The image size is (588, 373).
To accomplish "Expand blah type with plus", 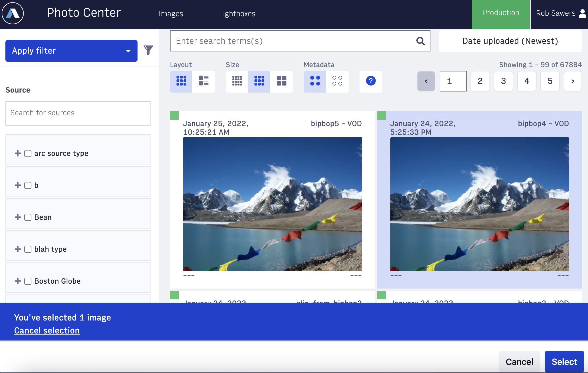I will pos(18,249).
